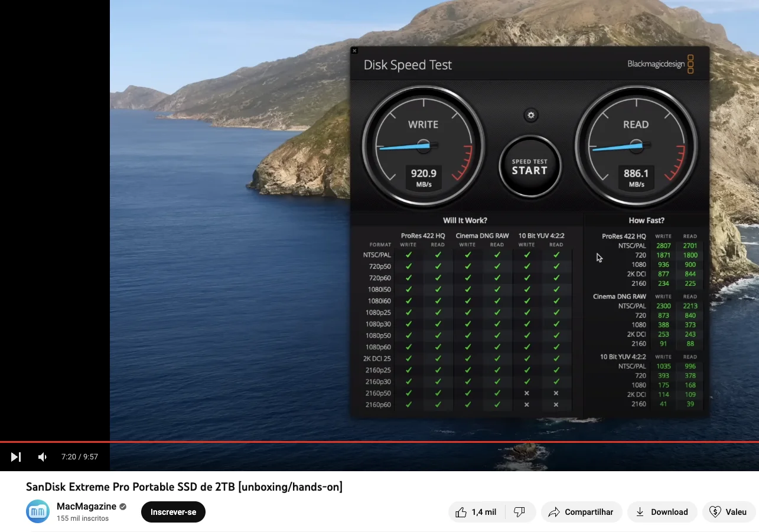Click the Blackmagicdesign logo

[660, 64]
